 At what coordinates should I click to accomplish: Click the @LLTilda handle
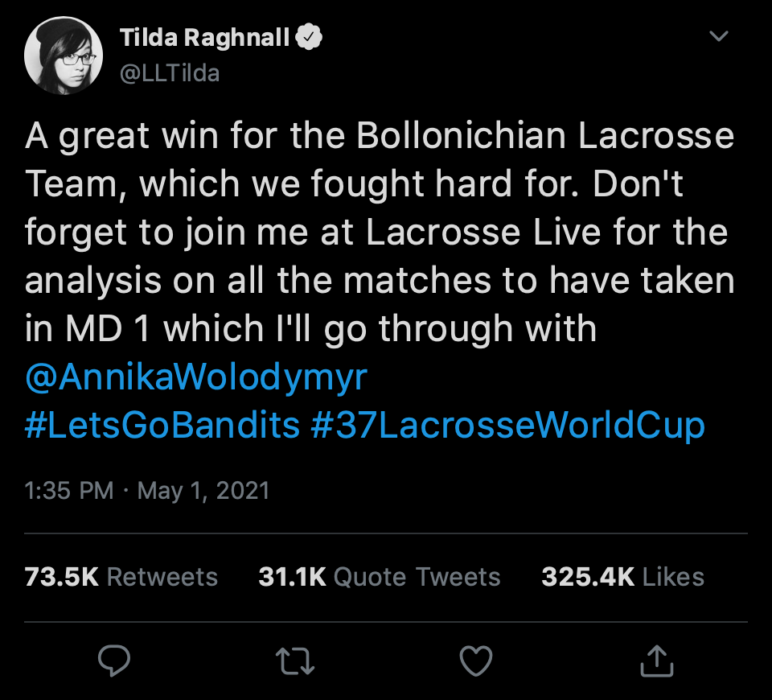169,74
